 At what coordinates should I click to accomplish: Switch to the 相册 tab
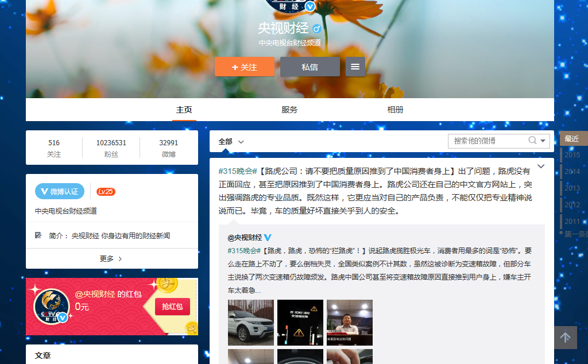click(x=395, y=110)
